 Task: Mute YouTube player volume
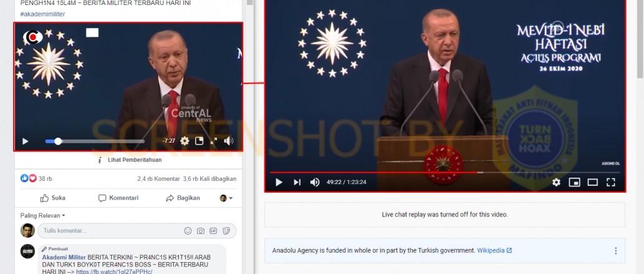pyautogui.click(x=314, y=182)
